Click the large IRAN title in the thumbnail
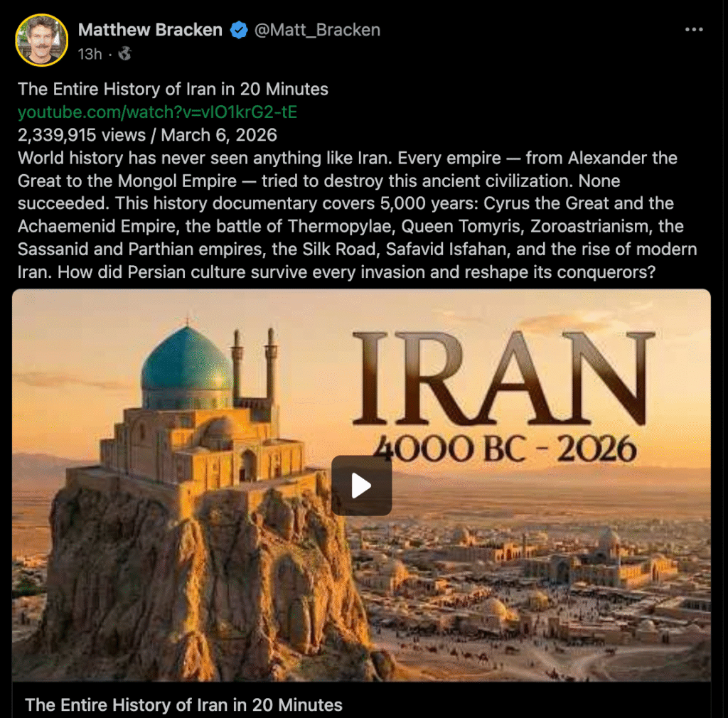 (504, 379)
